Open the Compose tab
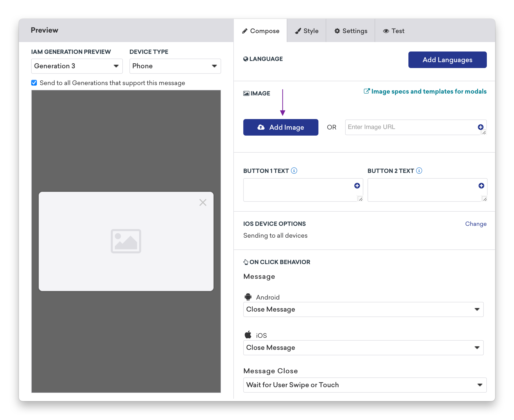Image resolution: width=514 pixels, height=420 pixels. click(260, 31)
